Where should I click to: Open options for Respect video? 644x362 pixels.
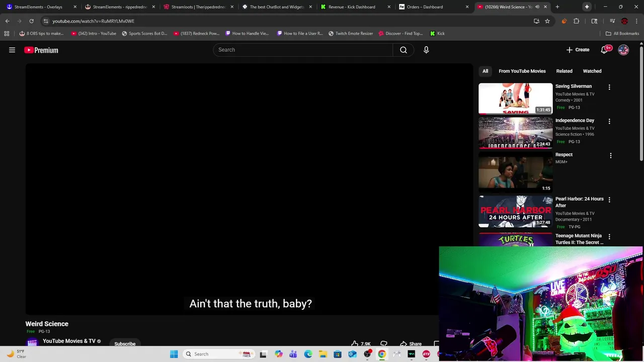(x=611, y=155)
